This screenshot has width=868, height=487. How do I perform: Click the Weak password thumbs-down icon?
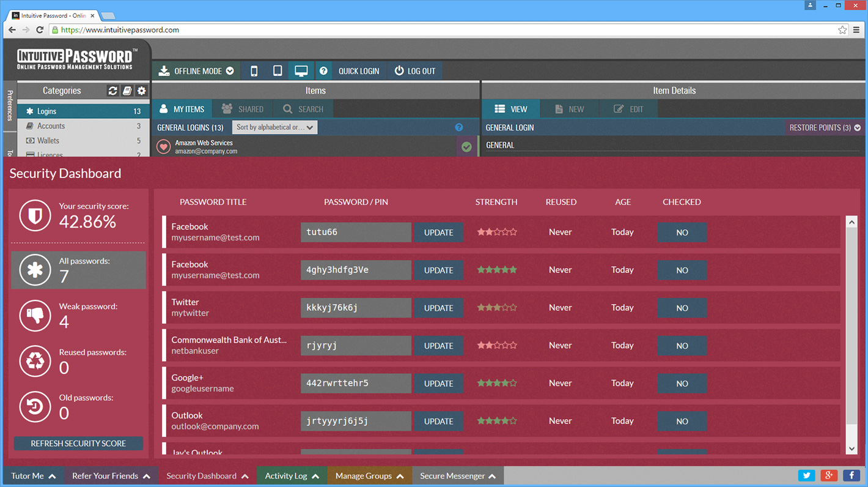(35, 316)
